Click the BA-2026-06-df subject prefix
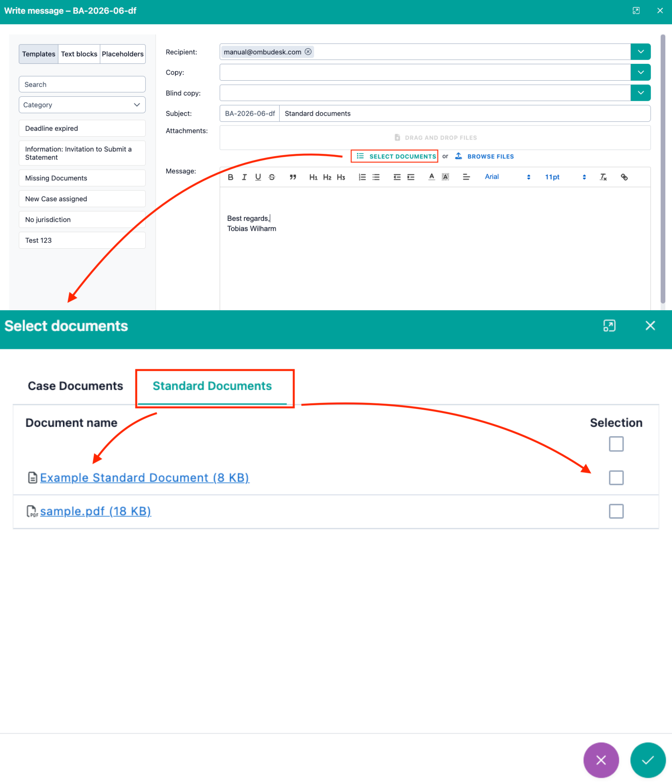 tap(250, 113)
